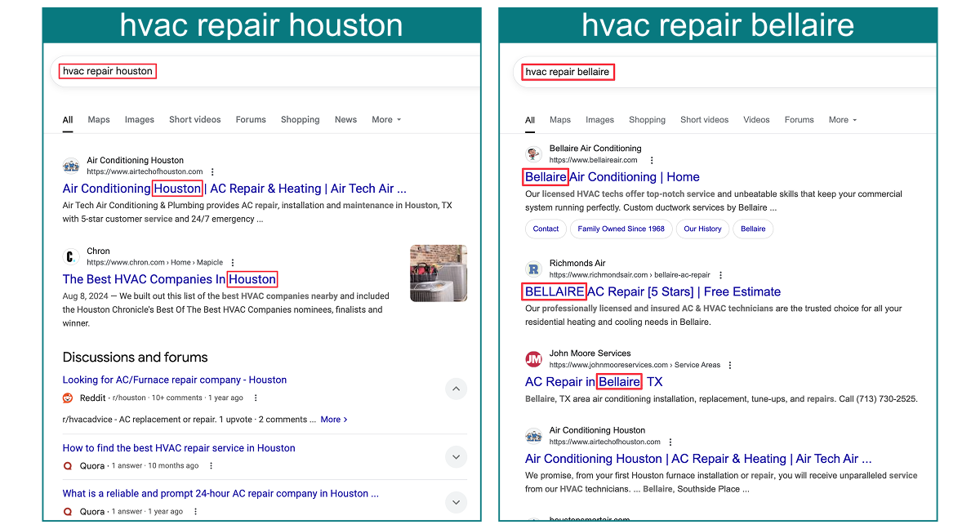The width and height of the screenshot is (980, 529).
Task: Click three-dot menu for Richmonds Air result
Action: click(720, 276)
